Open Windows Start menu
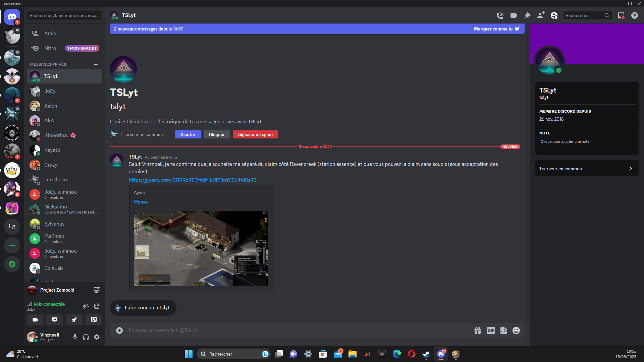 point(189,354)
